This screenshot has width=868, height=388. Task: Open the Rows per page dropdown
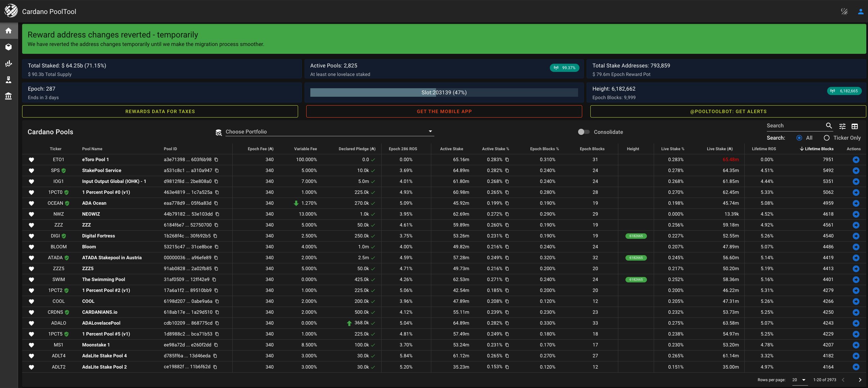coord(800,380)
